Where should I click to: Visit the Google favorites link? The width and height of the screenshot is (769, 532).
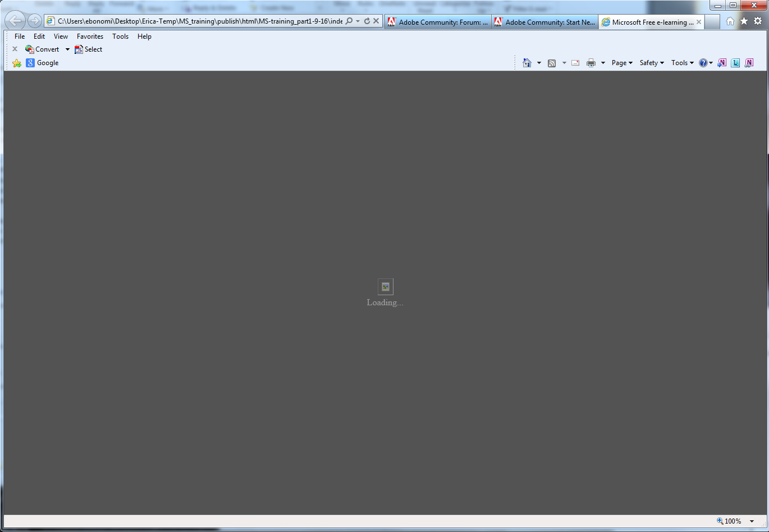(x=42, y=62)
